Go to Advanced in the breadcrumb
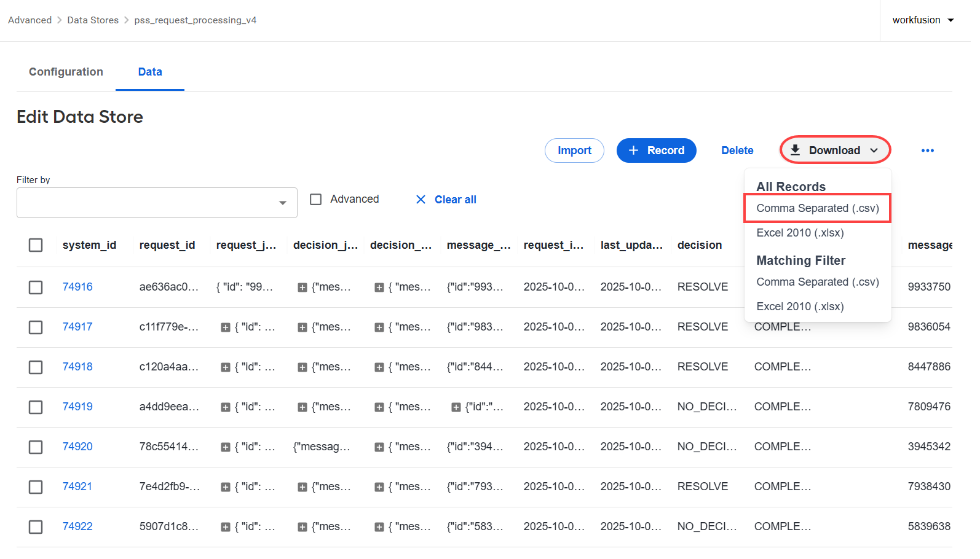The width and height of the screenshot is (980, 559). (30, 20)
